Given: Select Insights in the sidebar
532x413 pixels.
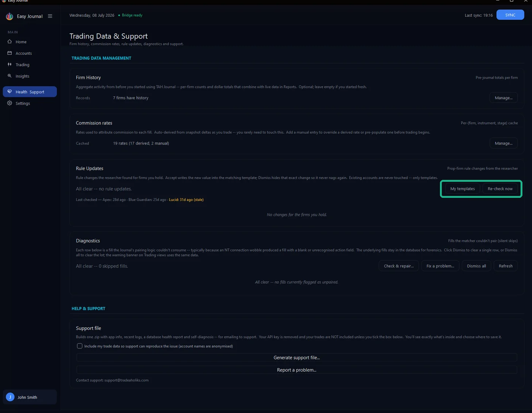Looking at the screenshot, I should tap(30, 76).
